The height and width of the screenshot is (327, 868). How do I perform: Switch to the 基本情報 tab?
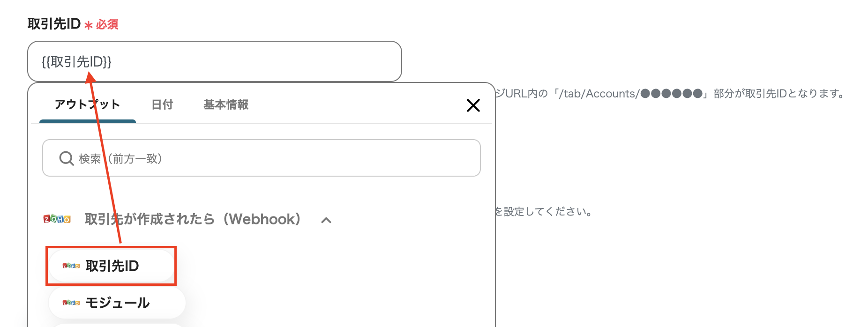click(x=225, y=105)
